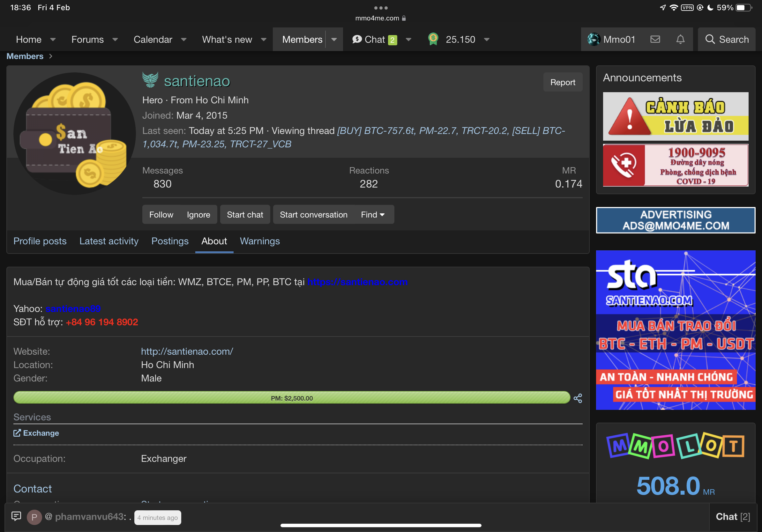Viewport: 762px width, 532px height.
Task: Click the PM $2,500.00 progress bar
Action: tap(291, 398)
